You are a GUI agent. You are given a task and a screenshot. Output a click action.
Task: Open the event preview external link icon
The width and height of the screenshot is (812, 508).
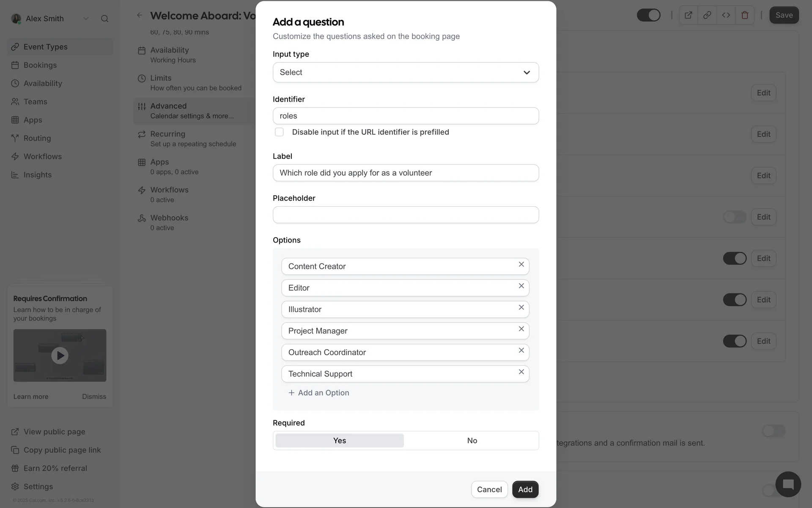tap(688, 15)
